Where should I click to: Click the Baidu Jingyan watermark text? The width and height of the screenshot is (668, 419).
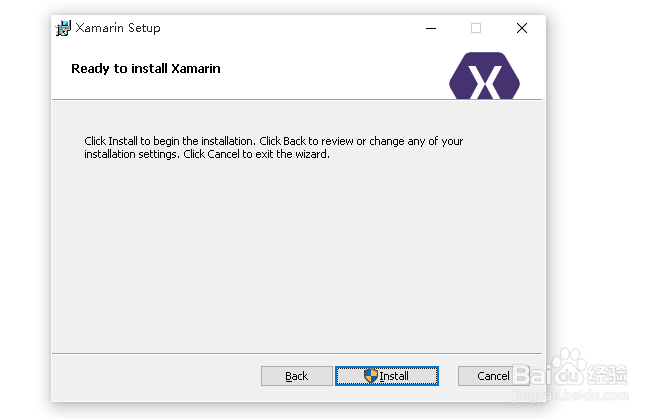coord(610,375)
